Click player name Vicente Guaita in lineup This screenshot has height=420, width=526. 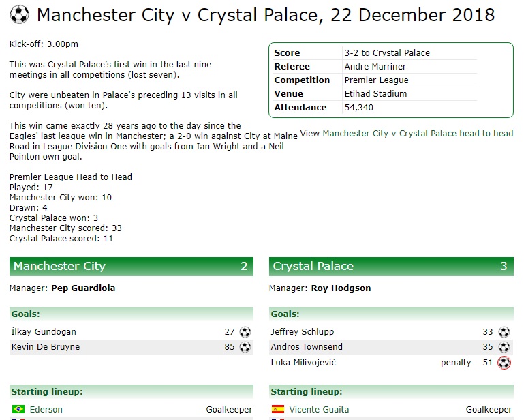319,410
